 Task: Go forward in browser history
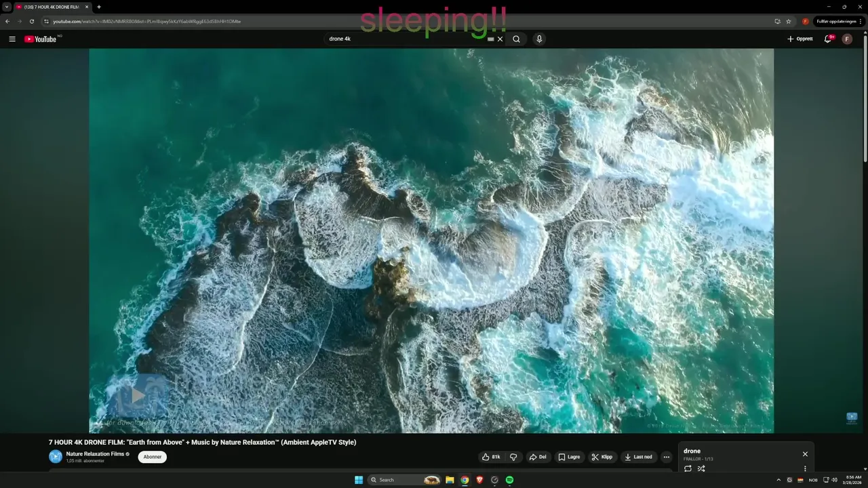point(19,21)
